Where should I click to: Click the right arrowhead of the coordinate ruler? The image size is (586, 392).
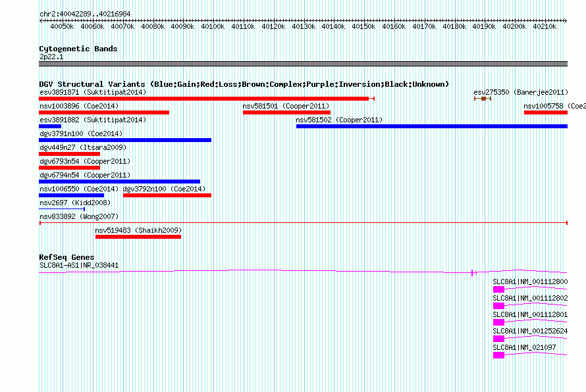[x=566, y=21]
